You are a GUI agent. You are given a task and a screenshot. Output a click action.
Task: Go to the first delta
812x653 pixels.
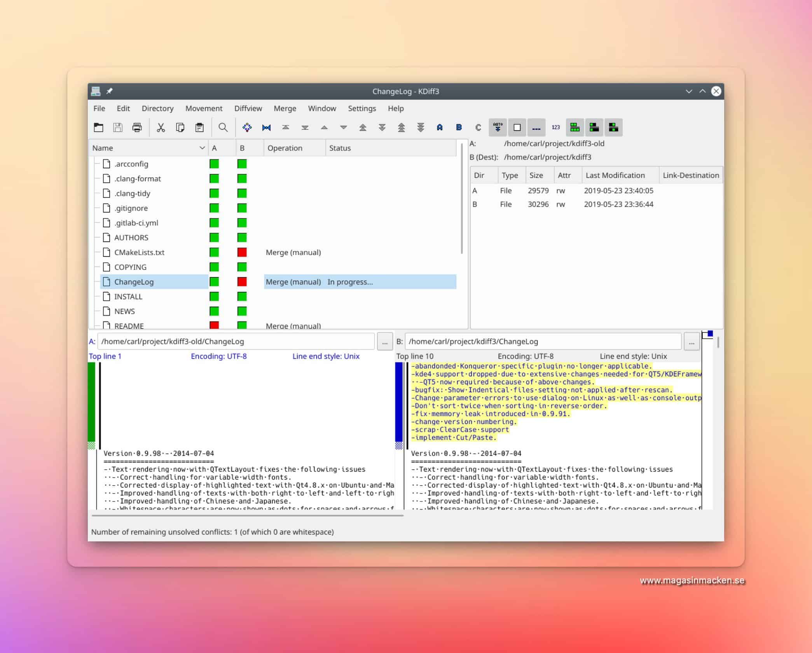pyautogui.click(x=286, y=127)
